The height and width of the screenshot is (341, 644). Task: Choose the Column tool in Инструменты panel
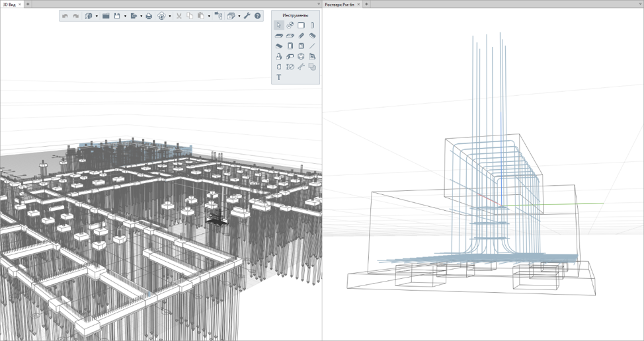(x=313, y=25)
